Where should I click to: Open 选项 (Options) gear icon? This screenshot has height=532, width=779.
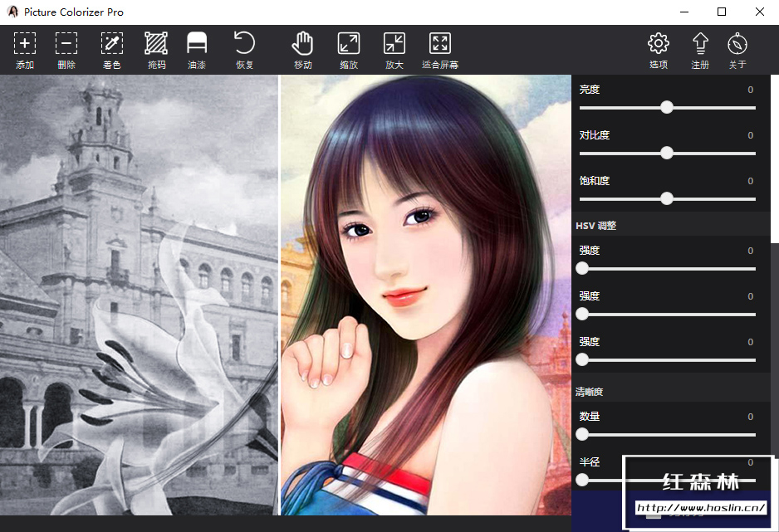tap(659, 44)
